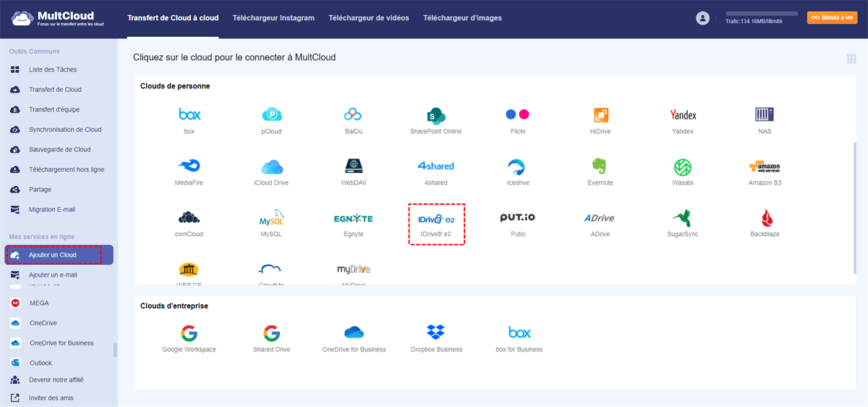Open the Téléchargeur de vidéos tab

368,18
